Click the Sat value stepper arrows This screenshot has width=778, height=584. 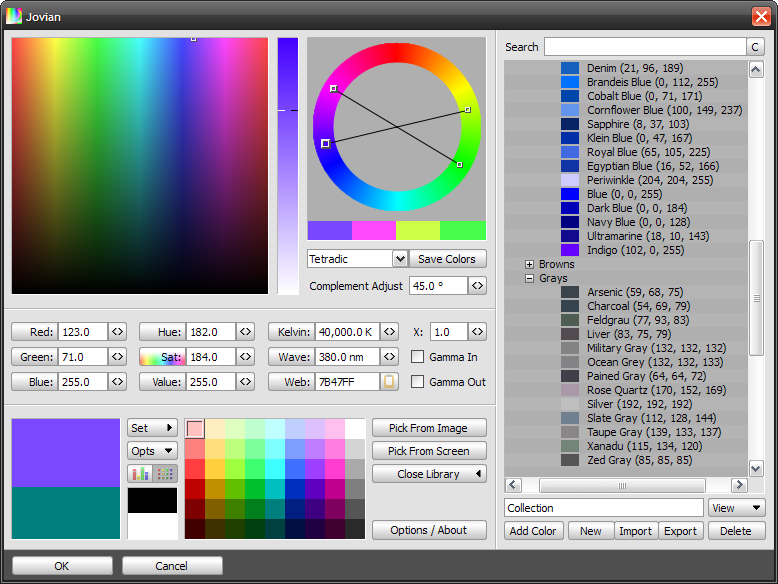tap(245, 356)
